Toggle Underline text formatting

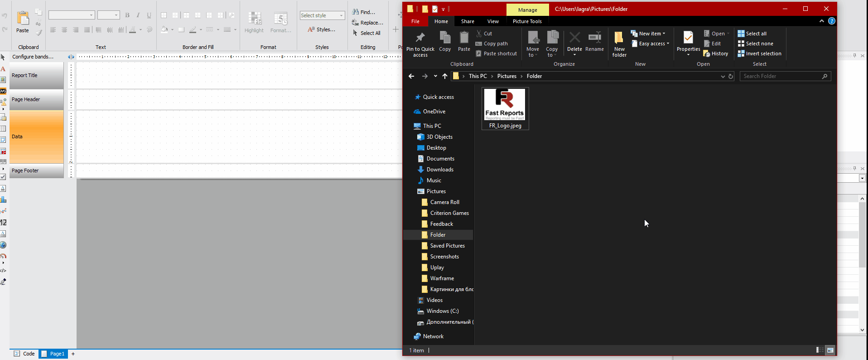point(149,15)
